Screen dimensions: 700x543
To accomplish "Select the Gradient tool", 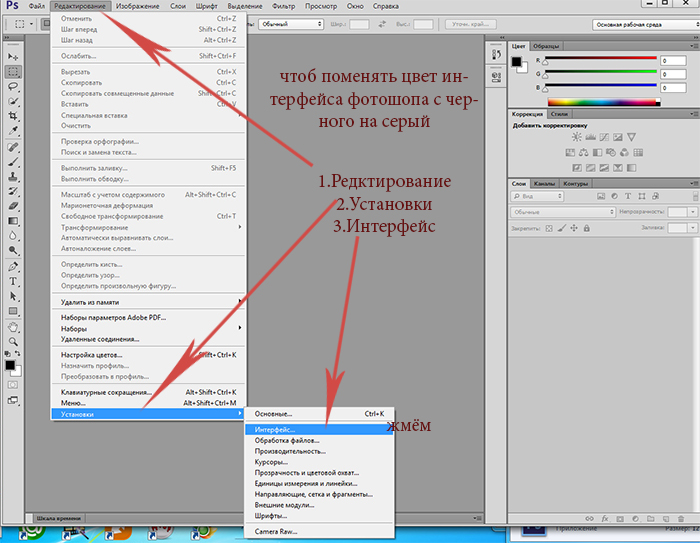I will pos(13,221).
